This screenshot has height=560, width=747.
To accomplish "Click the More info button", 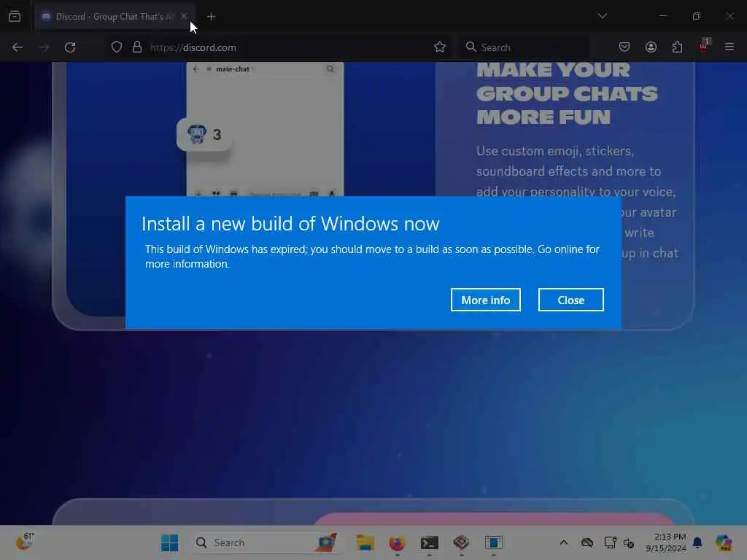I will [x=485, y=300].
